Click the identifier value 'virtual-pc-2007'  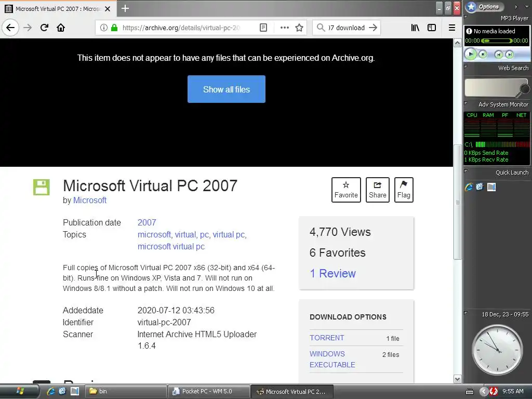(x=164, y=322)
